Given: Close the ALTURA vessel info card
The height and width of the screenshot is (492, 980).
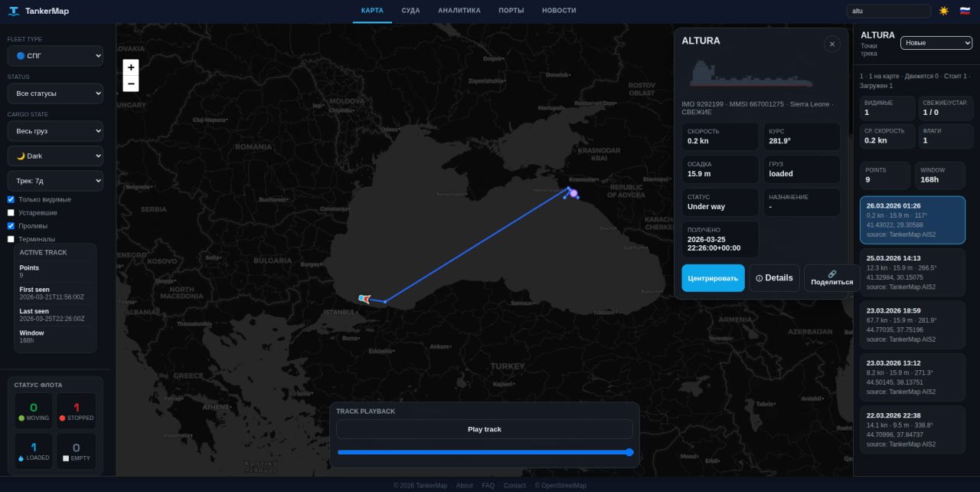Looking at the screenshot, I should pyautogui.click(x=832, y=44).
